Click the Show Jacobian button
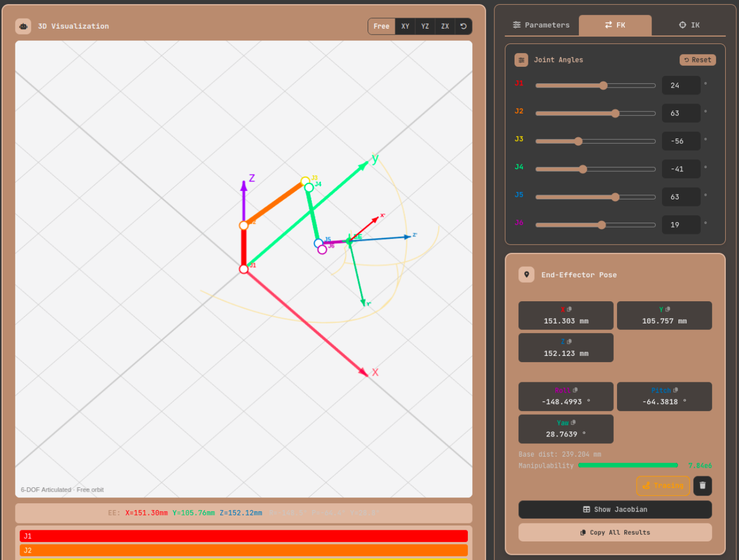 pyautogui.click(x=615, y=509)
